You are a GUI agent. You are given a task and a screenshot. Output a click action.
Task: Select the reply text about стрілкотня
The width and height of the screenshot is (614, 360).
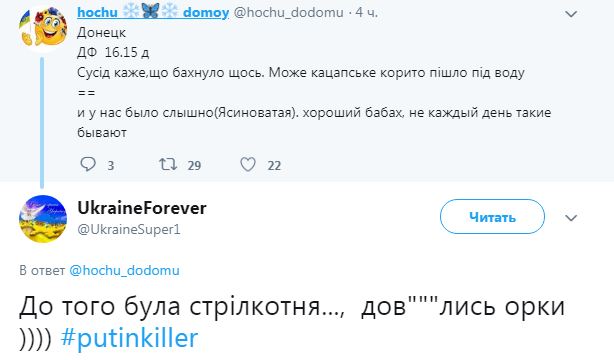(x=292, y=321)
